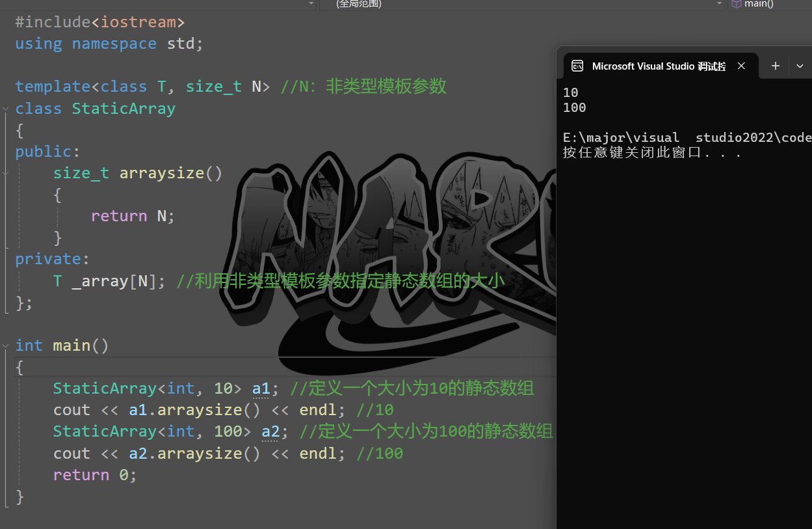Click the trailing "//100" comment
812x529 pixels.
click(380, 453)
